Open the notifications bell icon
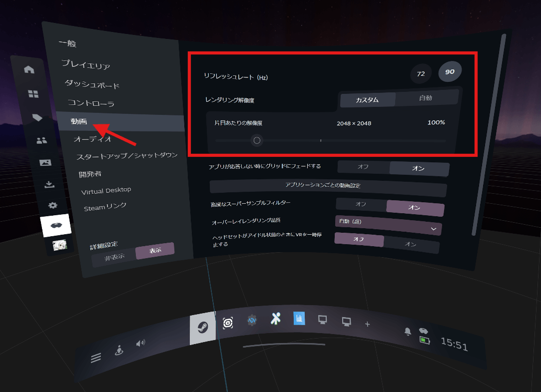 (408, 332)
